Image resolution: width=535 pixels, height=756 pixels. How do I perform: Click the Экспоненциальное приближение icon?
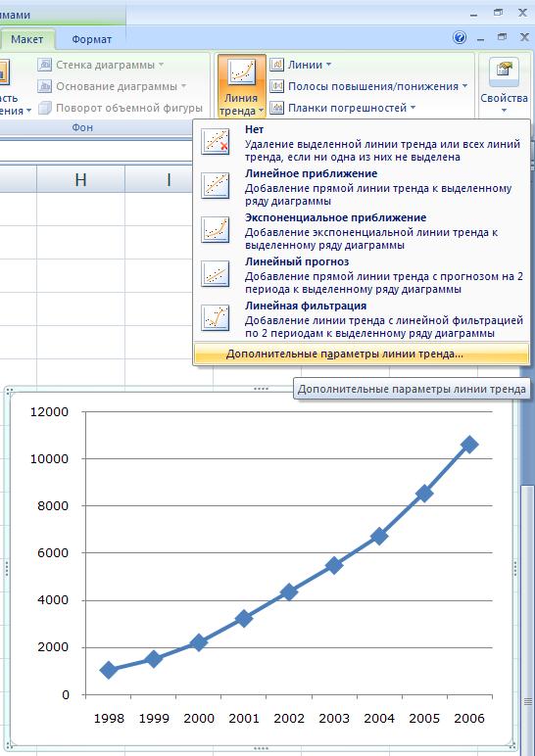216,229
